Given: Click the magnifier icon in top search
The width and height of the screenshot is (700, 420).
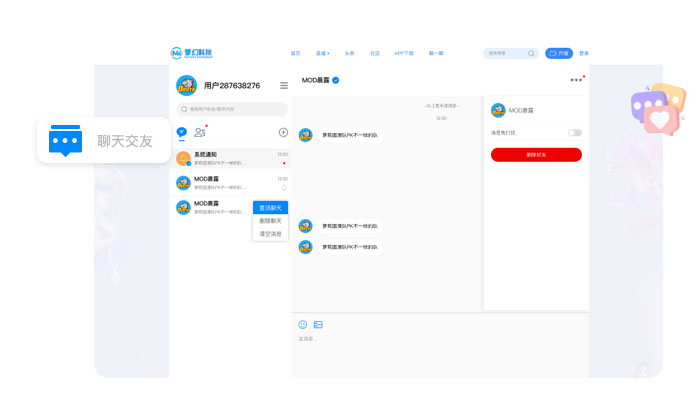Looking at the screenshot, I should point(531,53).
